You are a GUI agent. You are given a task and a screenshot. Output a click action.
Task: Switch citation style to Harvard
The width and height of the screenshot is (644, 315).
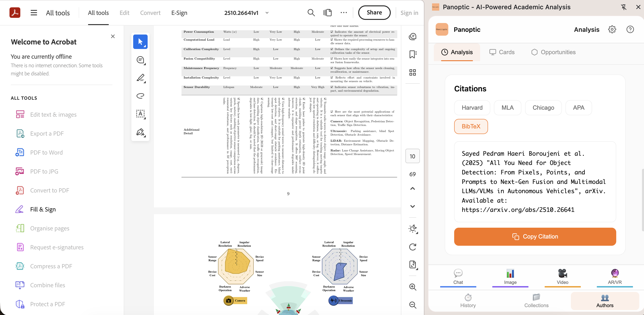click(x=472, y=108)
